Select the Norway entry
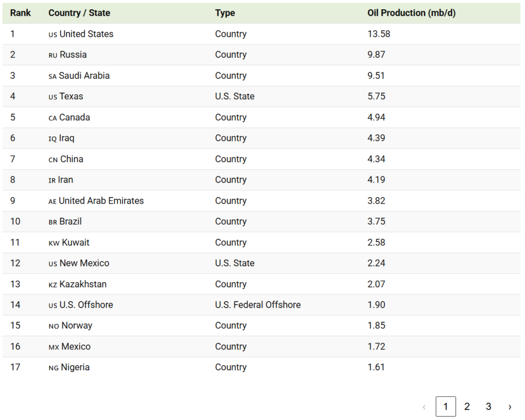Screen dimensions: 525x420 [71, 326]
